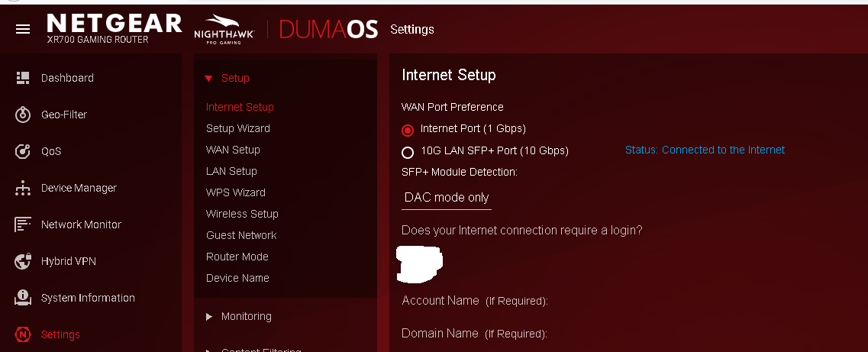The height and width of the screenshot is (352, 868).
Task: Expand the Monitoring section
Action: point(209,317)
